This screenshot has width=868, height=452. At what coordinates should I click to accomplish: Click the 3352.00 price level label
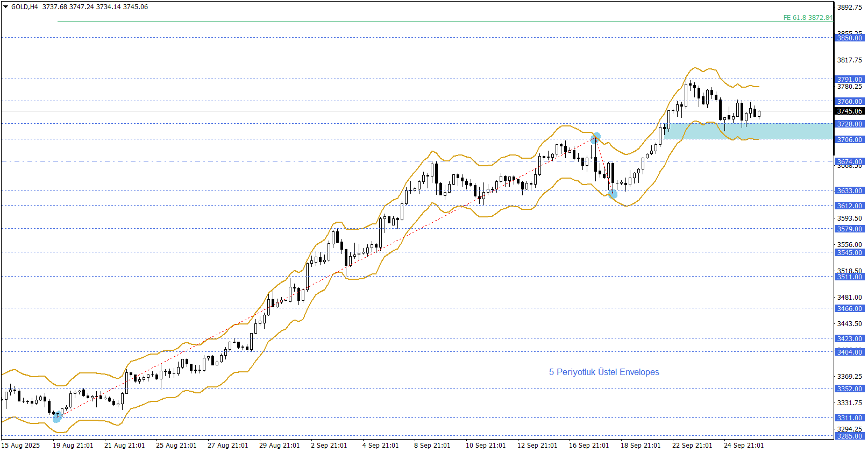click(850, 389)
